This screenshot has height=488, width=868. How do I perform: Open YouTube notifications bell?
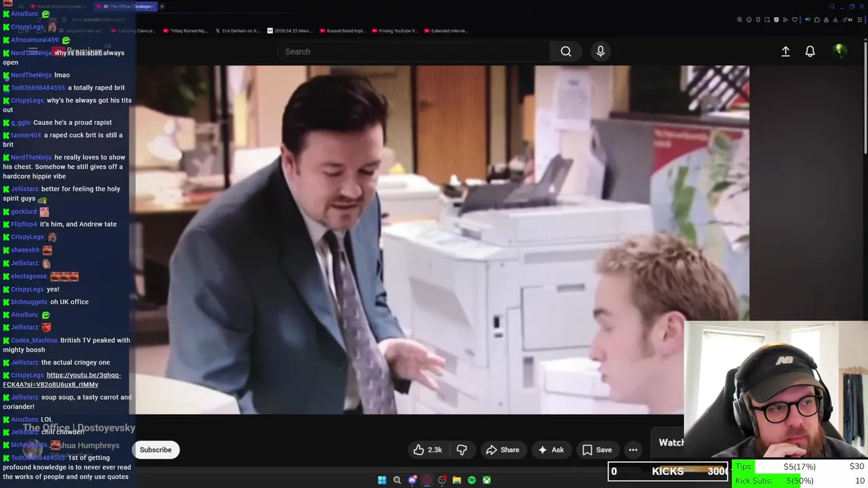point(810,52)
